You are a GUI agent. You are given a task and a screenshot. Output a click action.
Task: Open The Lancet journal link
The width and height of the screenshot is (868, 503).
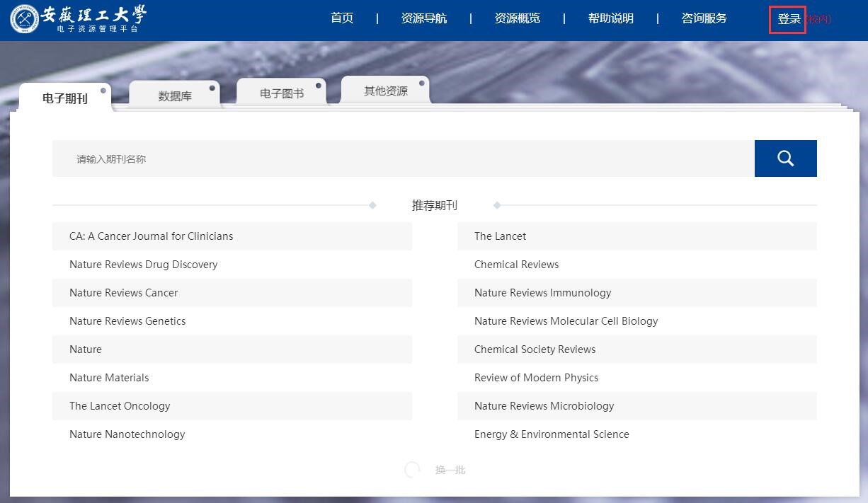[x=501, y=236]
